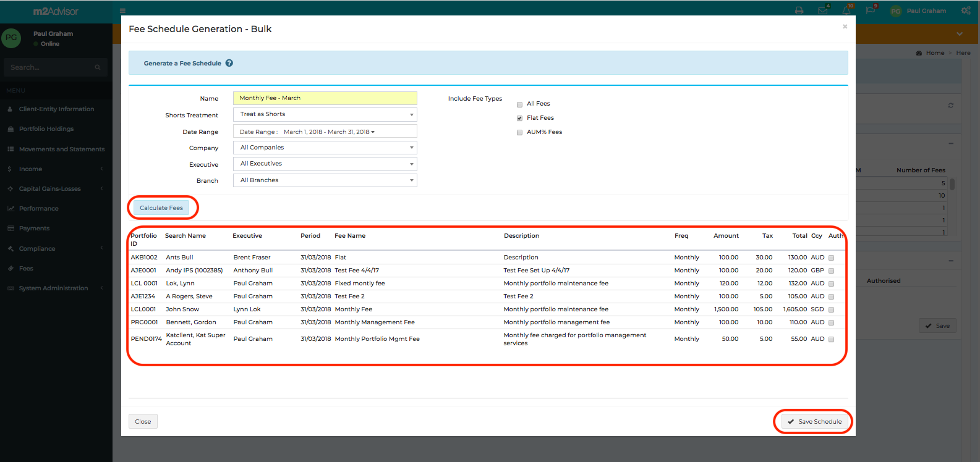980x462 pixels.
Task: Open Portfolio Holdings in sidebar menu
Action: pos(46,129)
